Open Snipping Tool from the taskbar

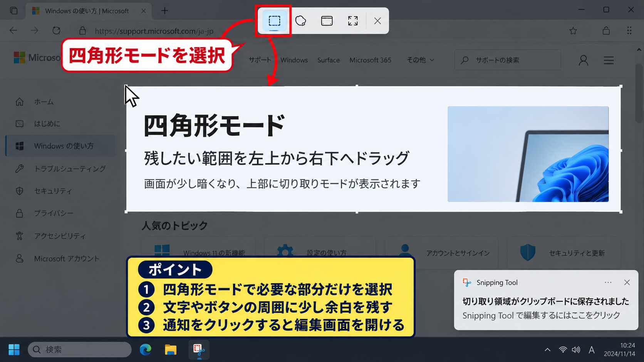pos(199,350)
